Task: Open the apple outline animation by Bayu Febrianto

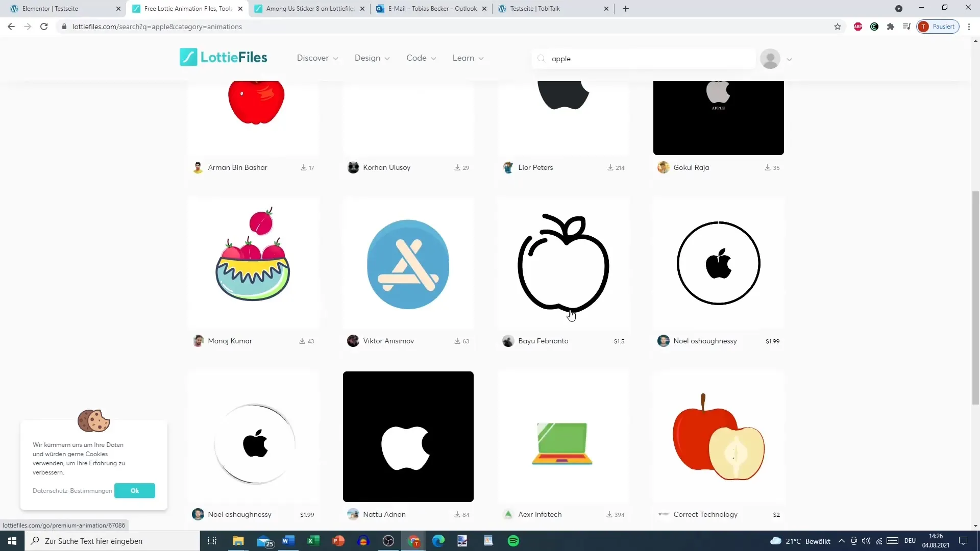Action: pyautogui.click(x=563, y=263)
